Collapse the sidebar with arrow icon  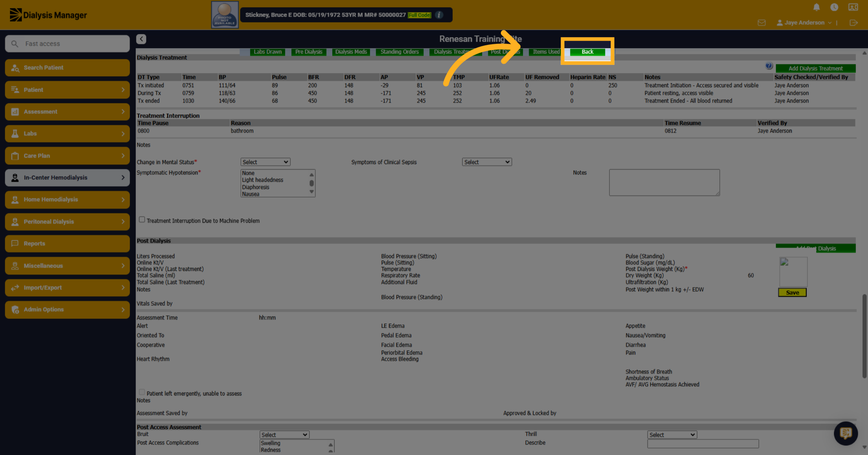pyautogui.click(x=141, y=39)
